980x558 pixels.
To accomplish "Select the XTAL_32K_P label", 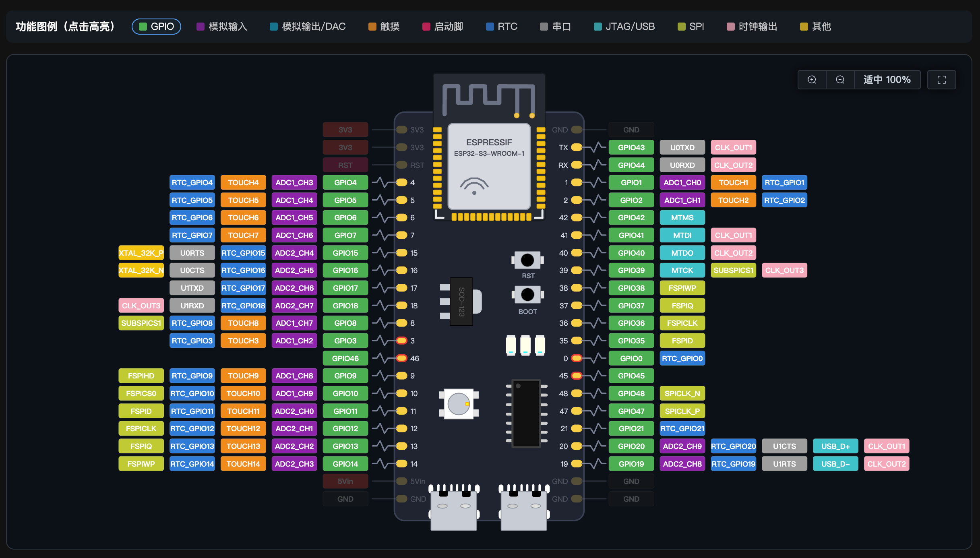I will coord(141,253).
